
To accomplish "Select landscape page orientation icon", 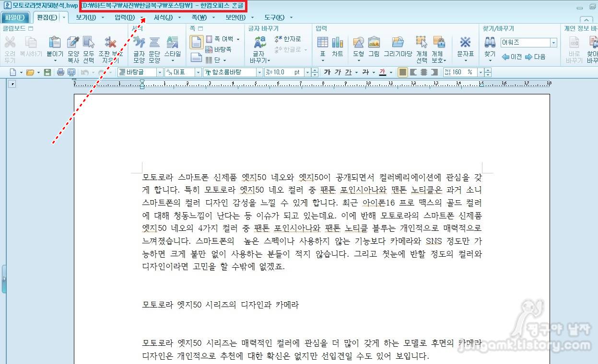I will 196,58.
